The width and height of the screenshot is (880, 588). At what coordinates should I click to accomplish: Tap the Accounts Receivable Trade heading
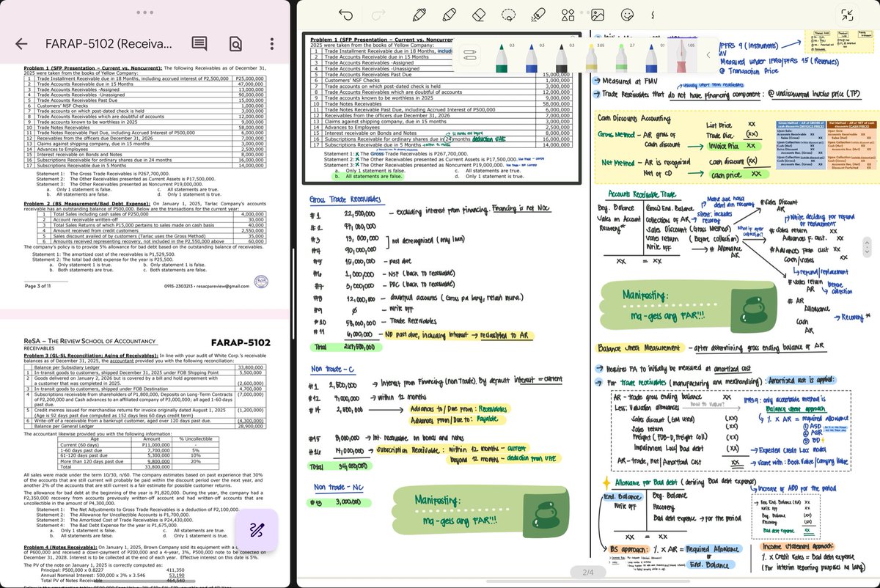[x=644, y=194]
